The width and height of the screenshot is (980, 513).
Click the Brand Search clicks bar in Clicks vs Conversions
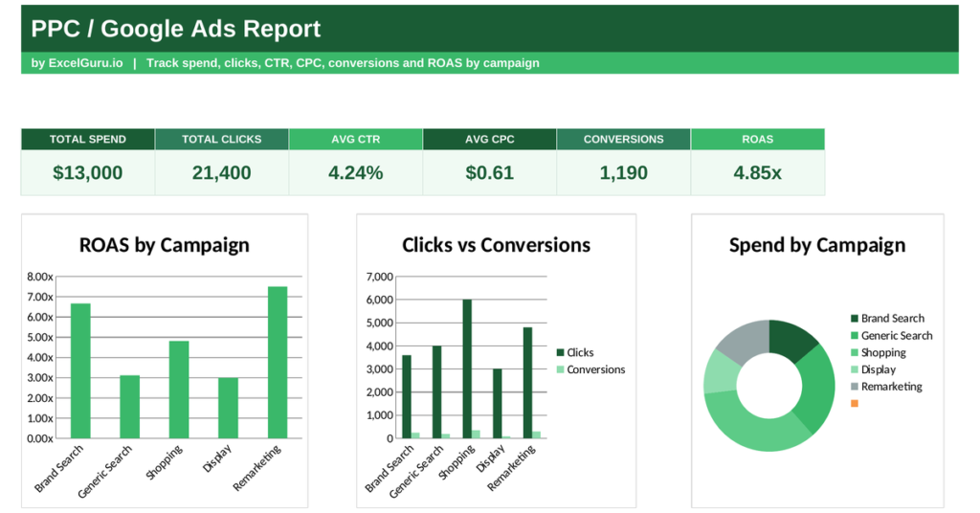(407, 397)
